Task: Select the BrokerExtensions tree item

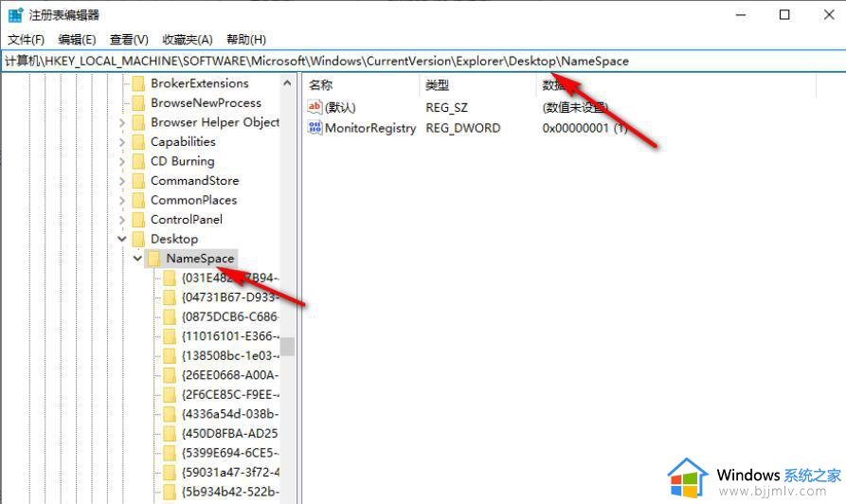Action: pyautogui.click(x=200, y=83)
